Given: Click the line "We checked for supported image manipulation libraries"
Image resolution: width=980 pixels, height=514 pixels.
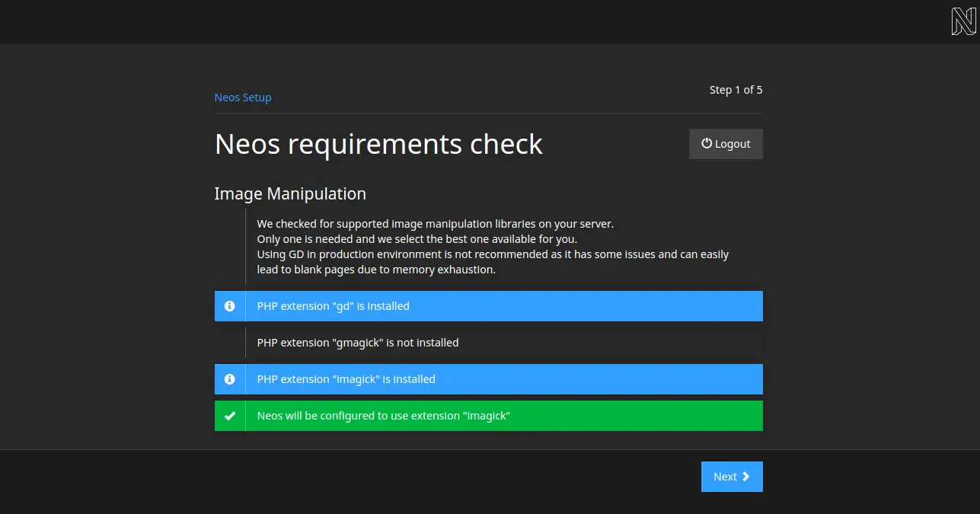Looking at the screenshot, I should click(x=436, y=224).
